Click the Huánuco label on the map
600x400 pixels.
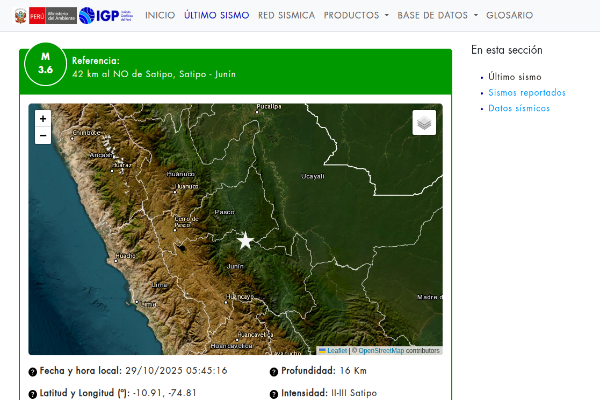coord(181,174)
